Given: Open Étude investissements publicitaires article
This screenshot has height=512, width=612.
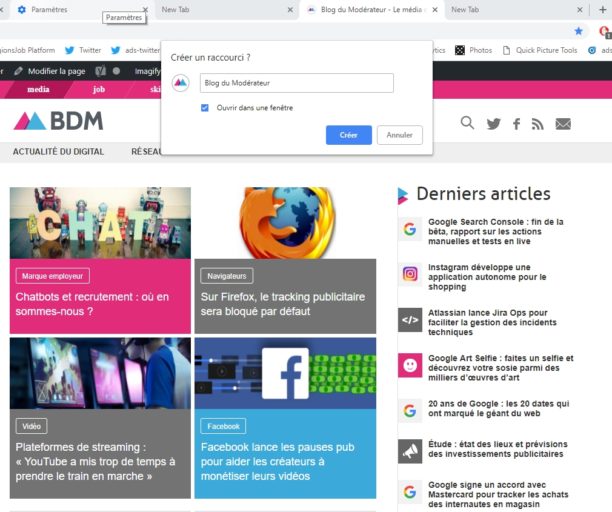Looking at the screenshot, I should (x=498, y=449).
